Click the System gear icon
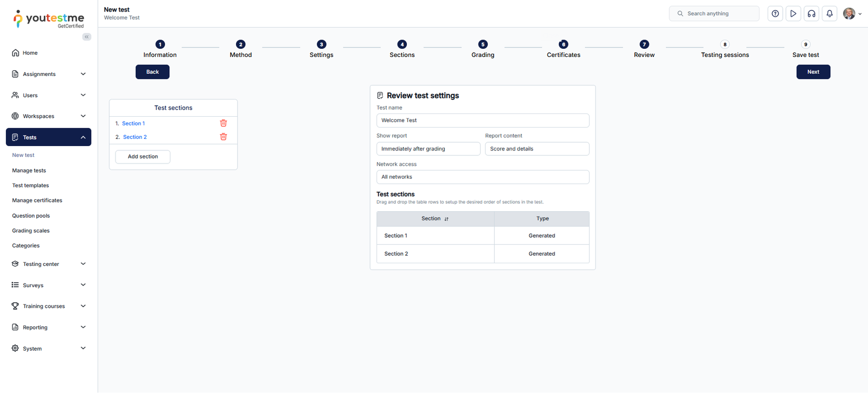868x393 pixels. click(15, 348)
